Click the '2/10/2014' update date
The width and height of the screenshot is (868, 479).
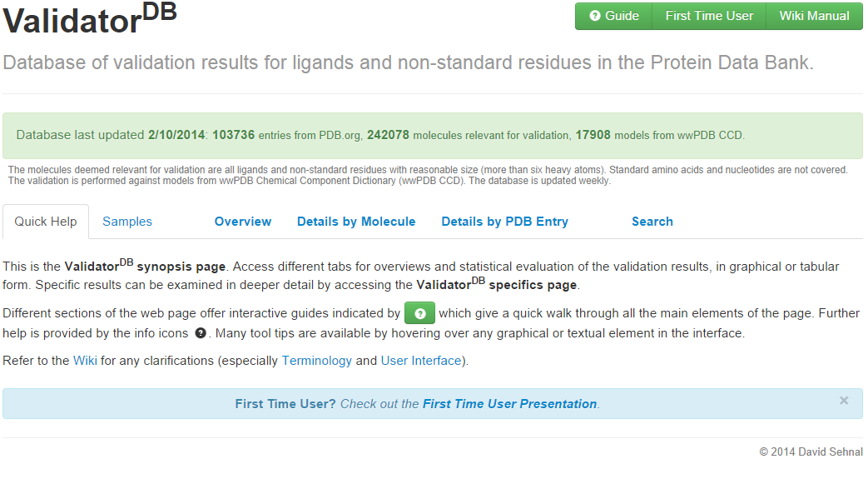pyautogui.click(x=176, y=135)
